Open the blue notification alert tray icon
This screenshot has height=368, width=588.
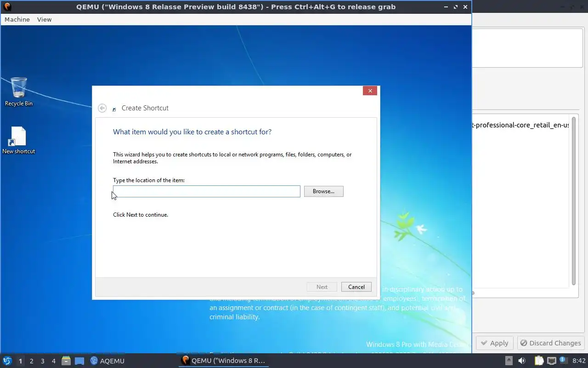564,361
